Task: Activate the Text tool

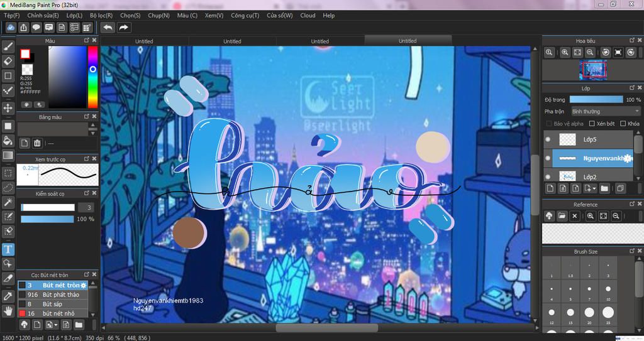Action: point(8,249)
